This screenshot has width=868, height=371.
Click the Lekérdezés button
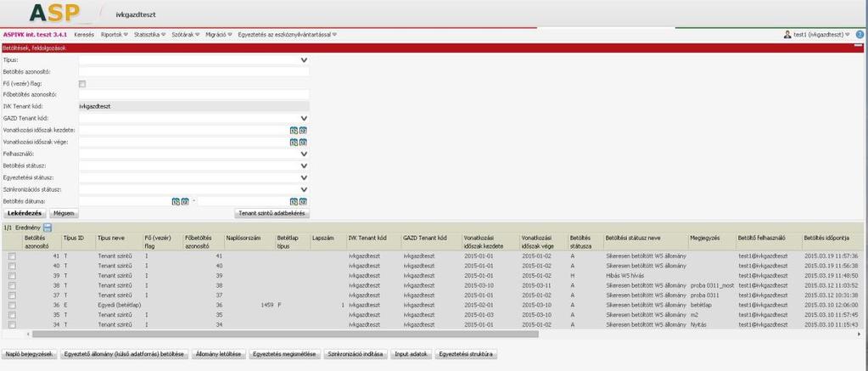25,213
